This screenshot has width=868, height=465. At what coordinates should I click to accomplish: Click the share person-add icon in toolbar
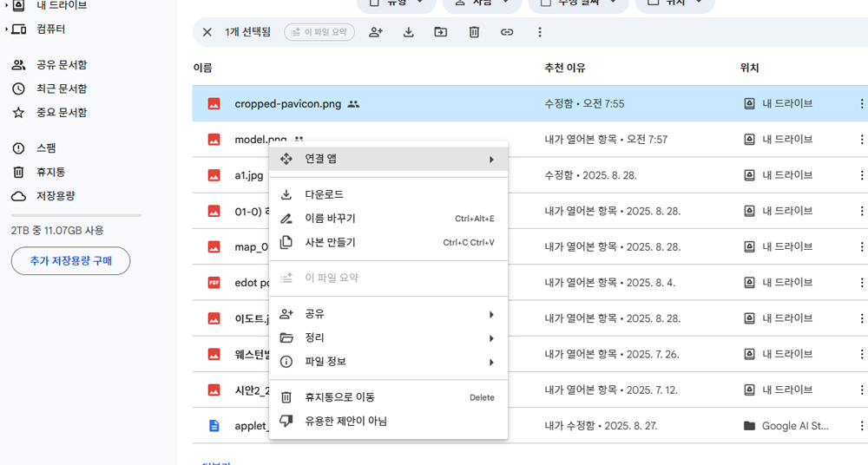tap(376, 32)
